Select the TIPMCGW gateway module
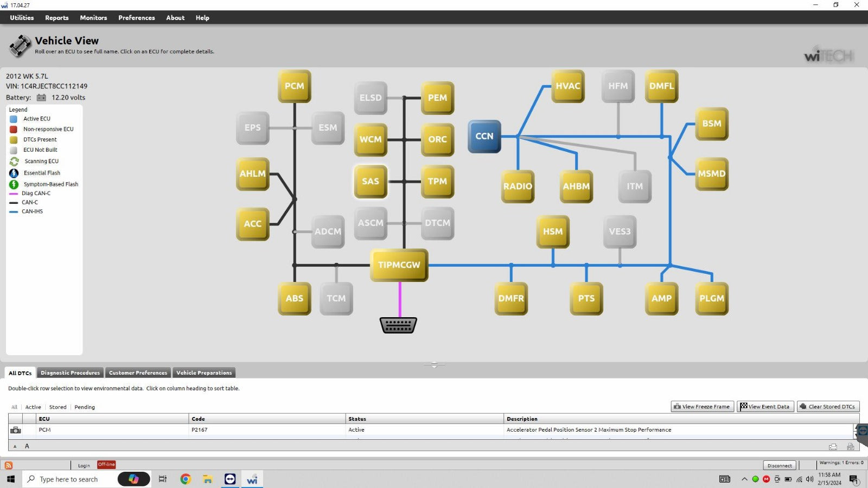The width and height of the screenshot is (868, 488). [x=399, y=265]
